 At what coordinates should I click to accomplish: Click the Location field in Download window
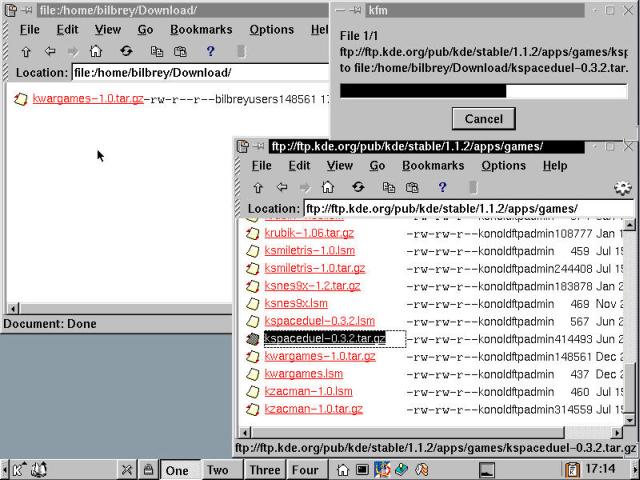pyautogui.click(x=200, y=73)
